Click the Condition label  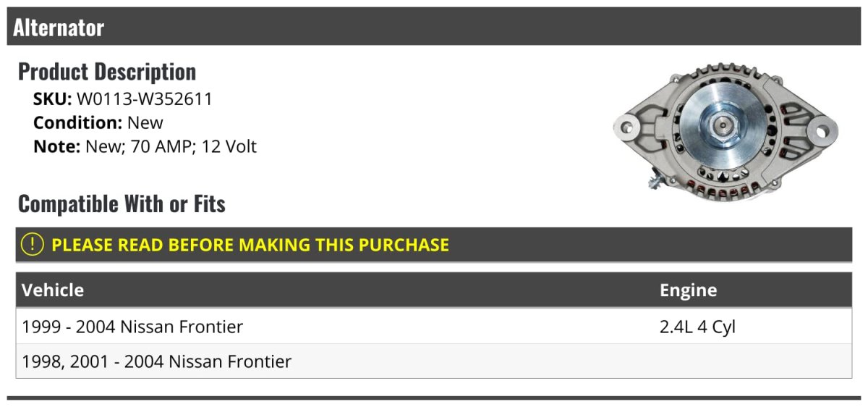point(77,122)
